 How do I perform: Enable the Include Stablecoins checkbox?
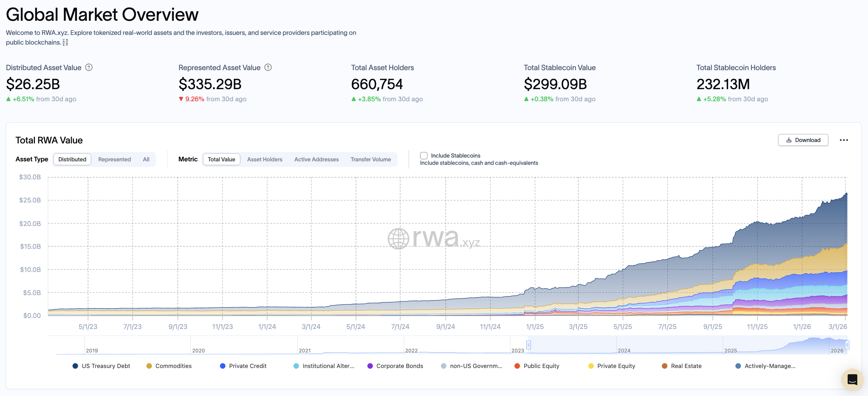[424, 155]
